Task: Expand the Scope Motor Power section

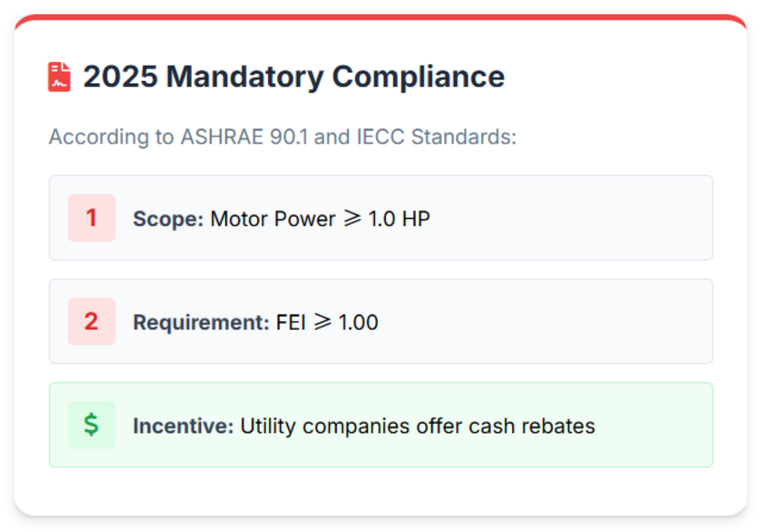Action: click(x=380, y=217)
